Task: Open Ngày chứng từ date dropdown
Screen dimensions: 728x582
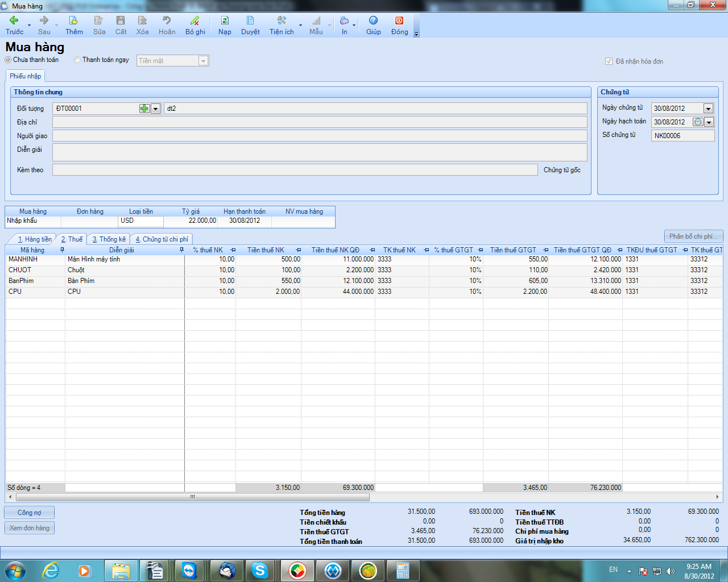Action: (708, 109)
